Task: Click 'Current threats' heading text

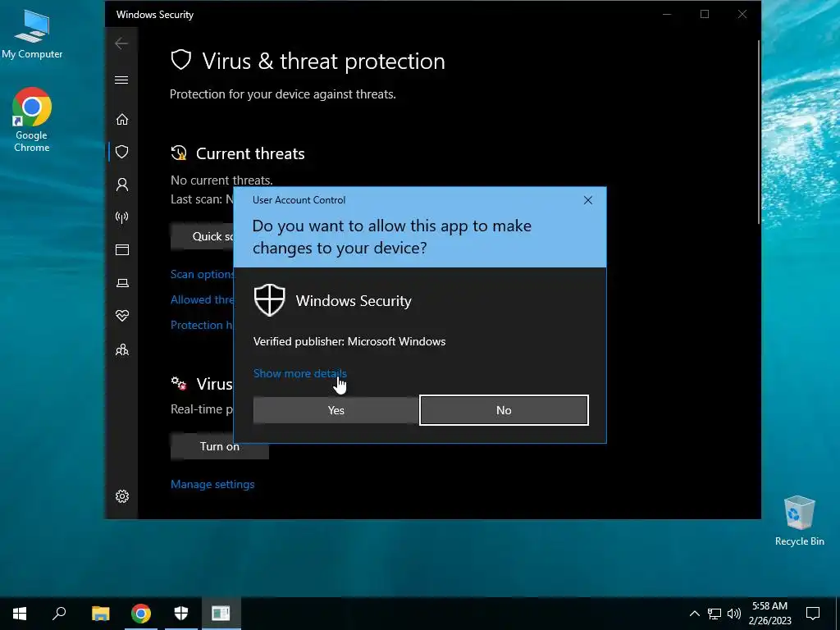Action: (250, 153)
